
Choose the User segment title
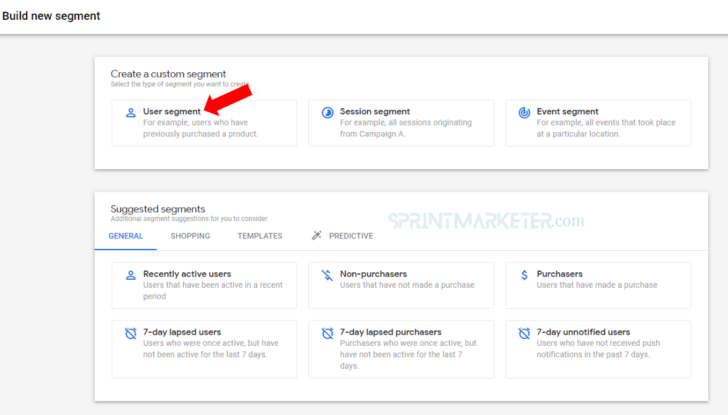click(171, 112)
